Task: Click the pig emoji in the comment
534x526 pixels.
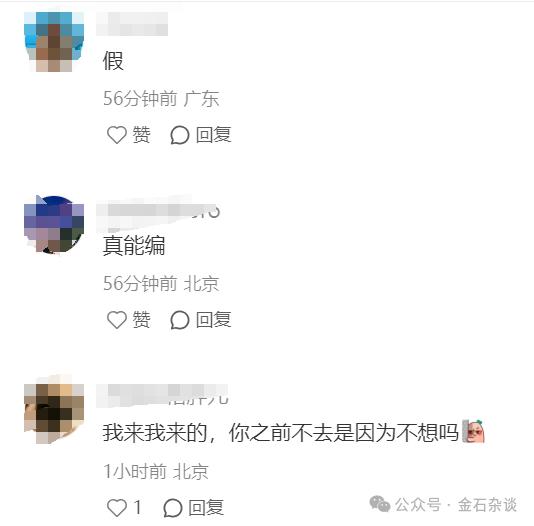Action: [x=473, y=431]
